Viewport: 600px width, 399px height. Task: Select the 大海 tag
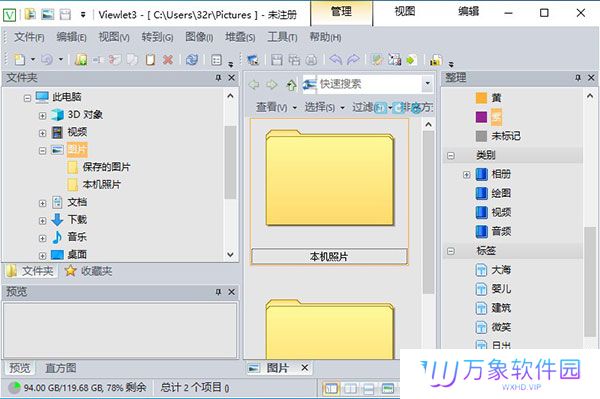click(x=493, y=270)
